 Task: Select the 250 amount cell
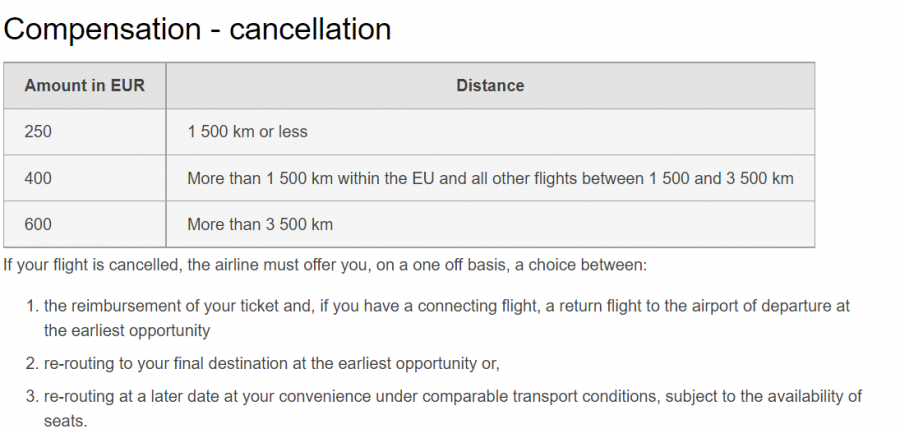click(38, 132)
